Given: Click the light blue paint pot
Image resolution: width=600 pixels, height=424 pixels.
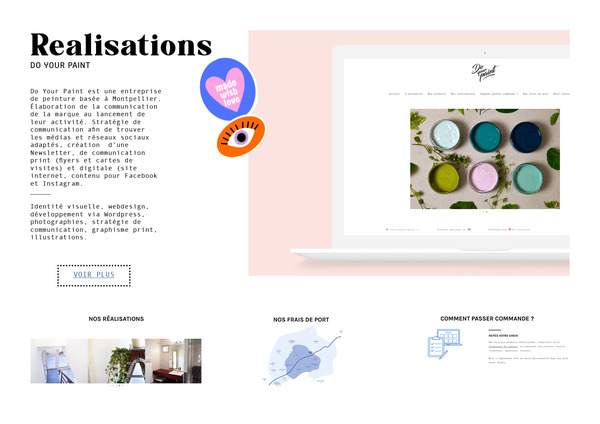Looking at the screenshot, I should pyautogui.click(x=445, y=135).
